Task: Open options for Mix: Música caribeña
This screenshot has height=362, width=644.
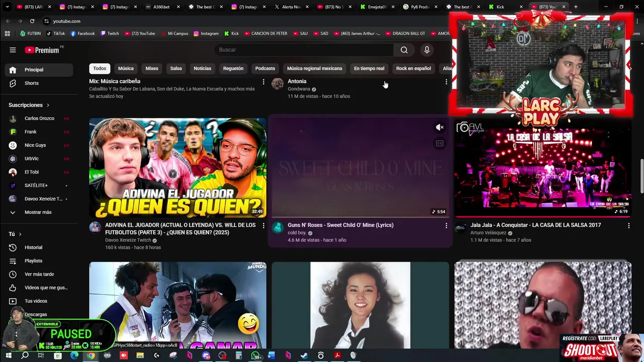Action: (263, 81)
